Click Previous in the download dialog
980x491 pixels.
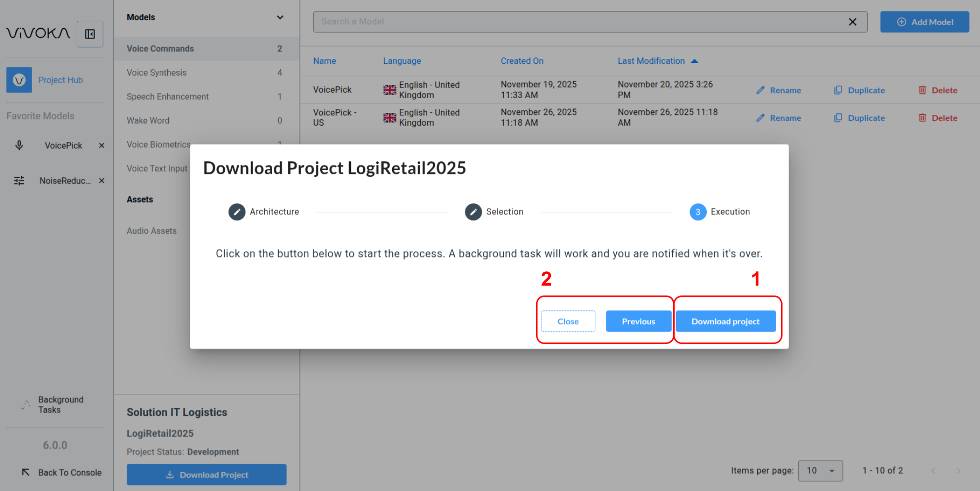tap(638, 321)
